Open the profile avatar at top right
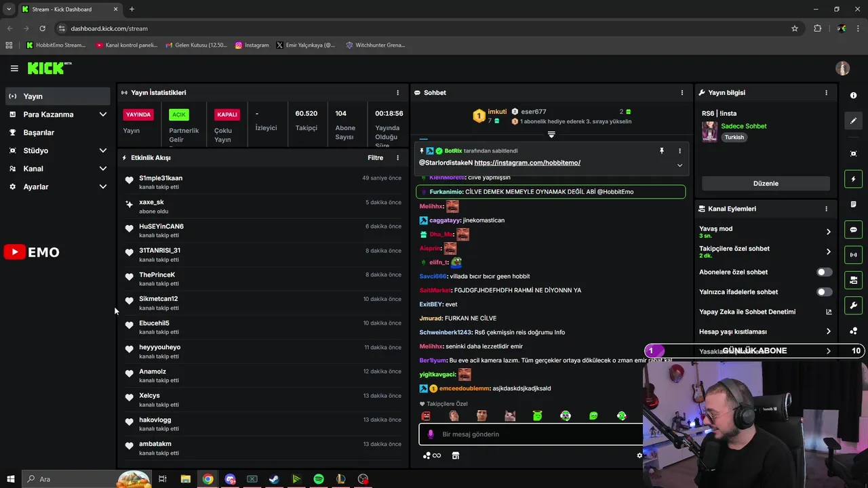Screen dimensions: 868x488 (x=843, y=68)
